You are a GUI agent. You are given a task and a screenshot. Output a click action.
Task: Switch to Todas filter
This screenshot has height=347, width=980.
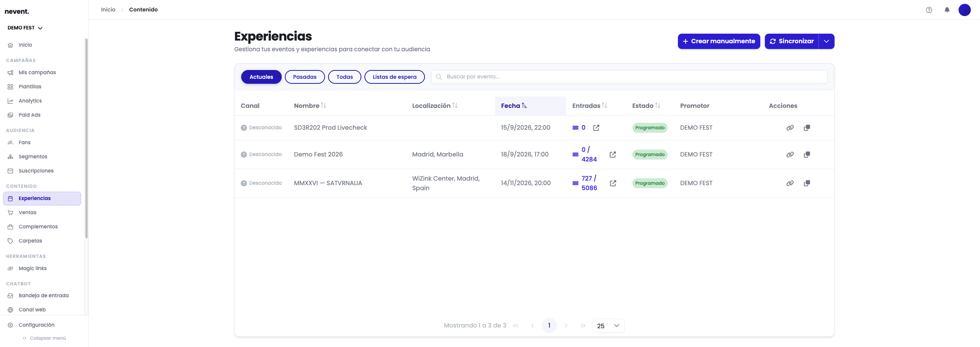pyautogui.click(x=345, y=77)
